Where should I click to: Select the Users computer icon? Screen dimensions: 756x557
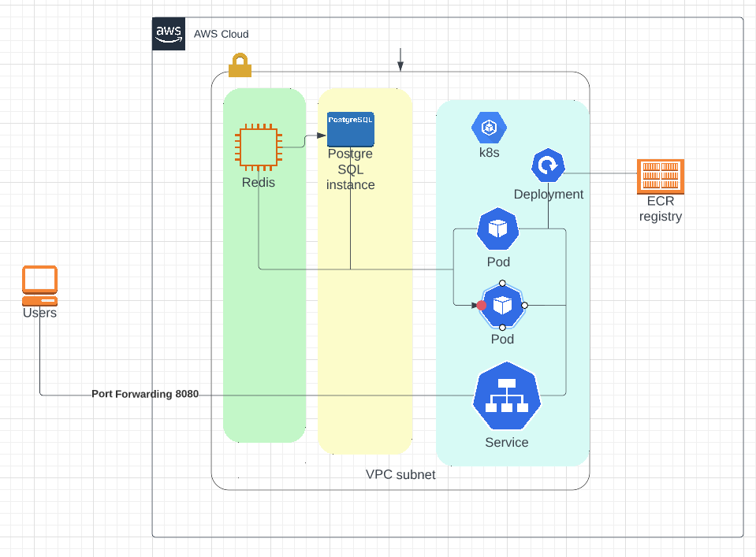tap(40, 286)
